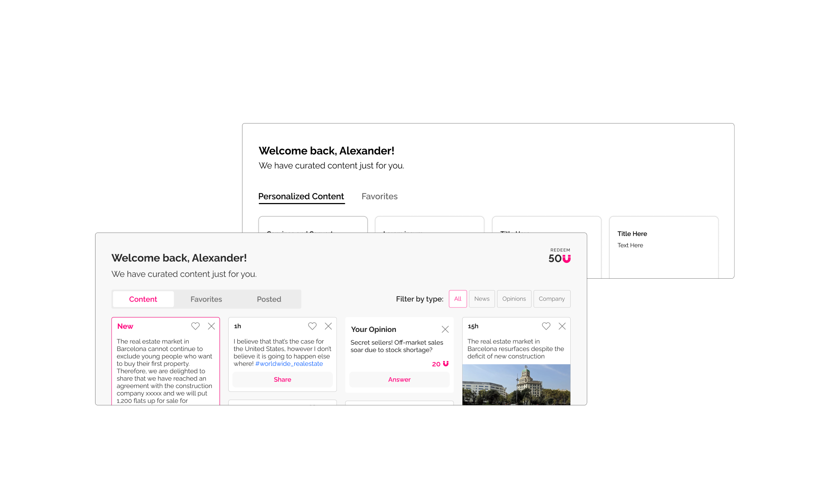Favorite the 1h post card
This screenshot has height=504, width=830.
coord(312,326)
